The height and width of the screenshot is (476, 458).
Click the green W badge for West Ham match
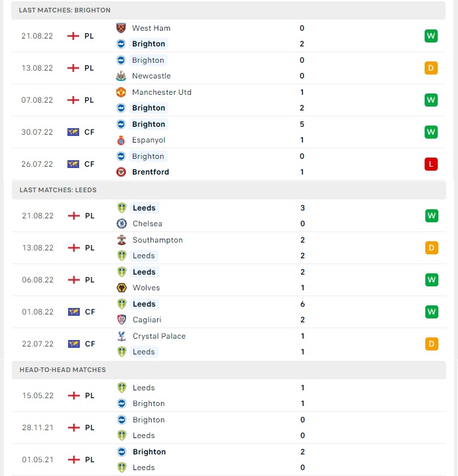(x=431, y=36)
